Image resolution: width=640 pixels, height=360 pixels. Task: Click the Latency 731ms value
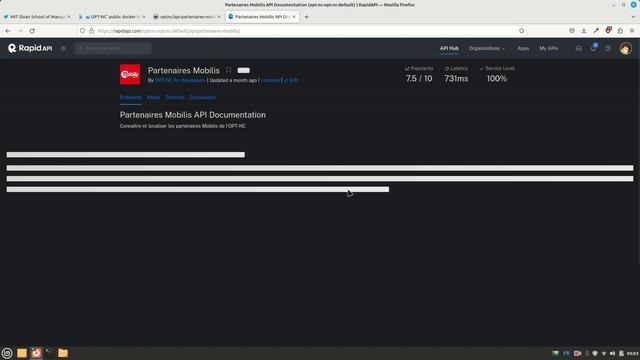(x=456, y=78)
